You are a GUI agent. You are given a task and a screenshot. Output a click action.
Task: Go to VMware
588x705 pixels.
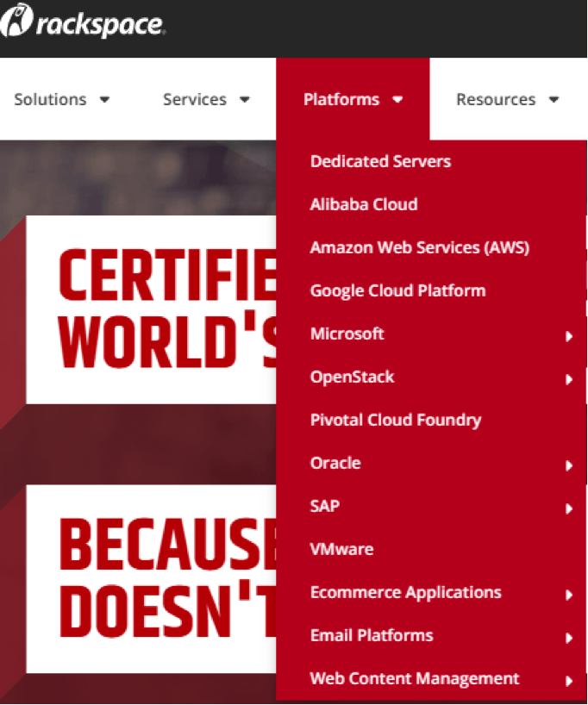click(x=341, y=549)
